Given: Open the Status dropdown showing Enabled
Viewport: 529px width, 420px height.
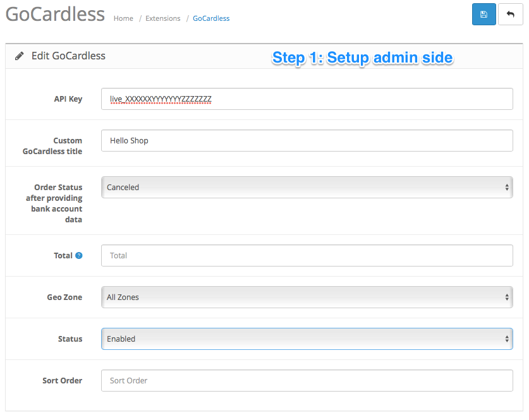Looking at the screenshot, I should (307, 339).
